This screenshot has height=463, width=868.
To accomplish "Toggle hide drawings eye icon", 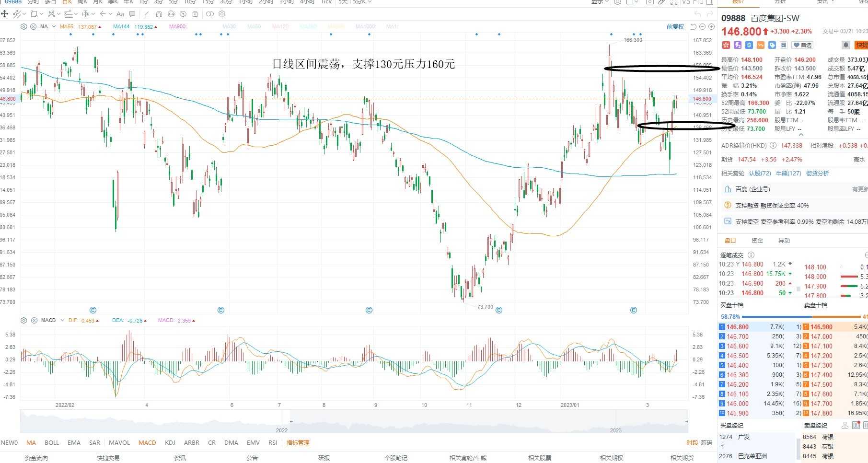I will (183, 14).
